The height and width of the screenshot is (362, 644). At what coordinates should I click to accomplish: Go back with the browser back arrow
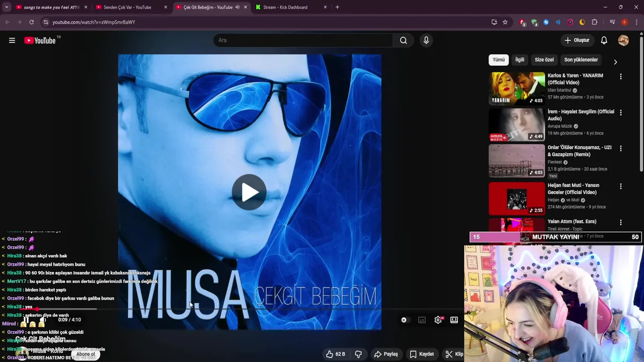tap(7, 22)
